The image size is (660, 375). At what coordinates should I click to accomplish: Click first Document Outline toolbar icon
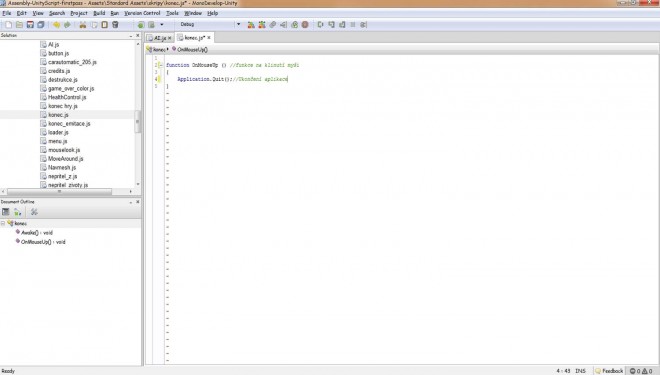(5, 212)
